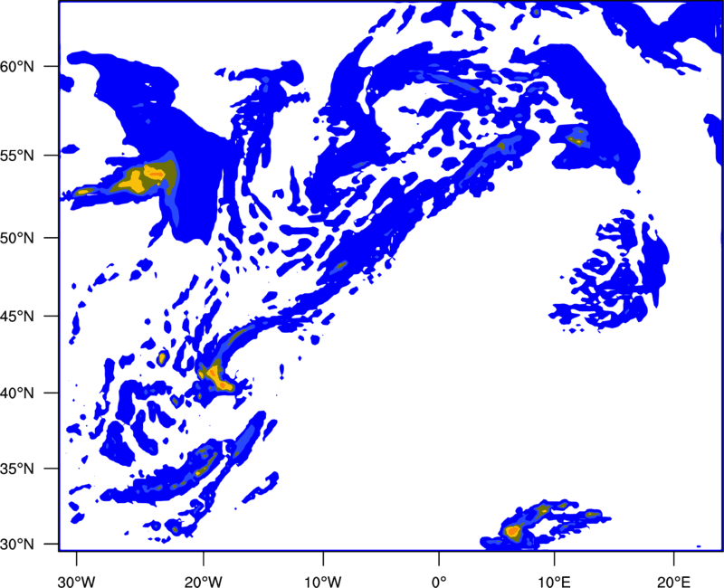Click the 10°W longitude label
Image resolution: width=724 pixels, height=588 pixels.
(x=323, y=582)
